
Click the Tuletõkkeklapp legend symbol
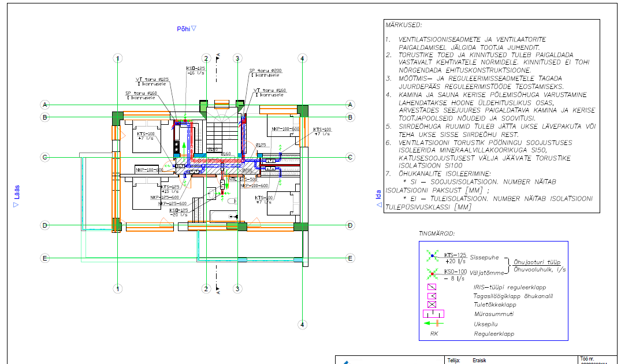[432, 304]
